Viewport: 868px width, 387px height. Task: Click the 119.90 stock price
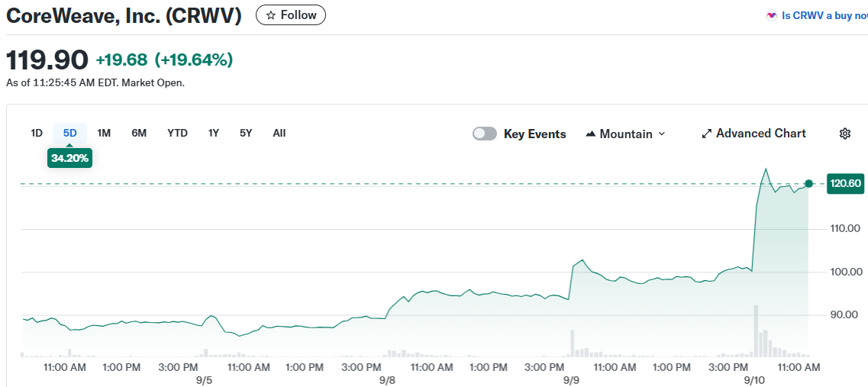coord(47,60)
